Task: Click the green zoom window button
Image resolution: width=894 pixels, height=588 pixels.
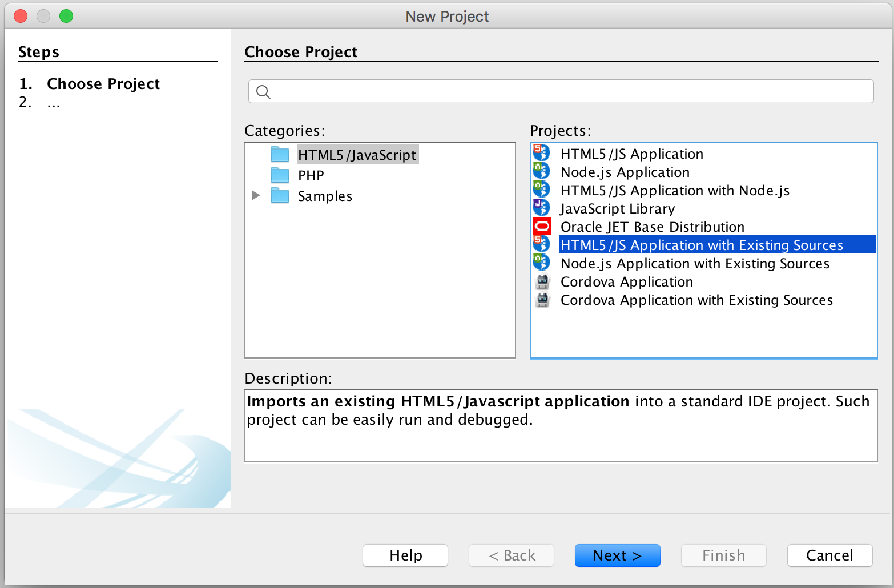Action: click(66, 16)
